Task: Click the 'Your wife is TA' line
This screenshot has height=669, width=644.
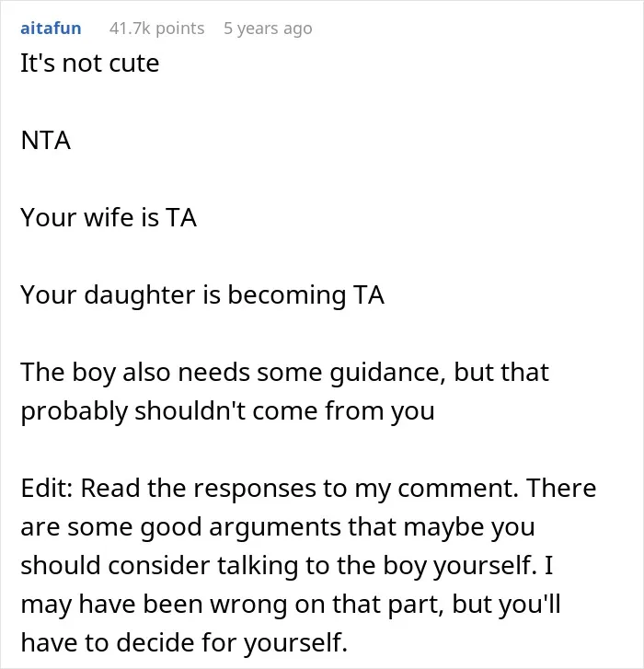Action: 109,217
